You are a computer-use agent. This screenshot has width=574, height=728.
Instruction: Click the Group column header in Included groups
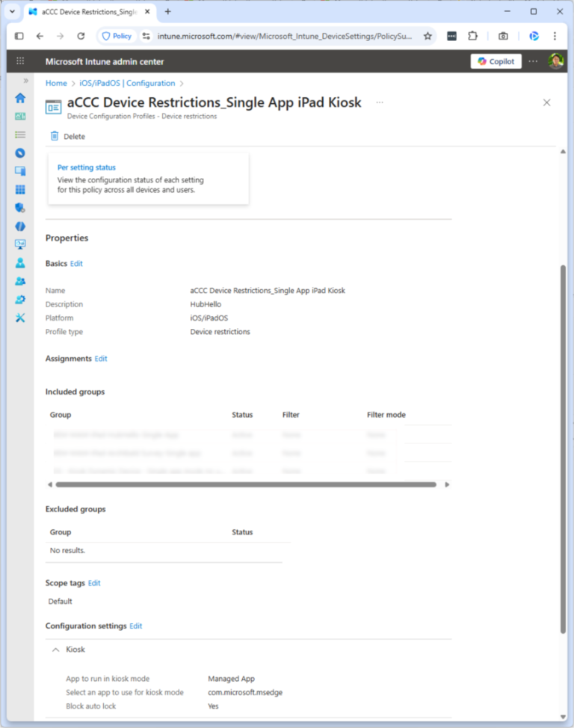[61, 415]
